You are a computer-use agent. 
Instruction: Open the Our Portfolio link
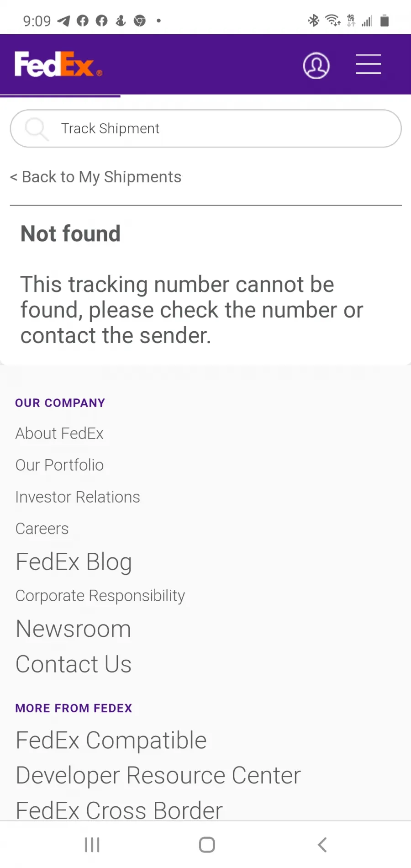coord(59,465)
